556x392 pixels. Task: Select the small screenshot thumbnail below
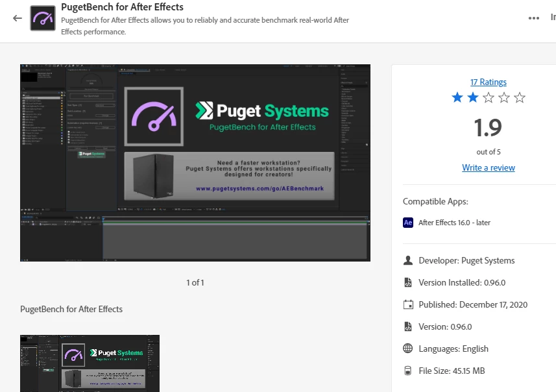[90, 363]
